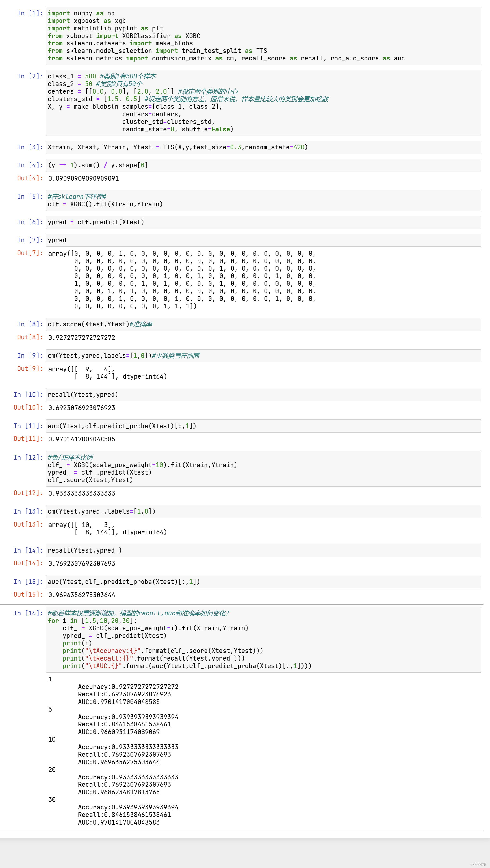Viewport: 490px width, 868px height.
Task: Click printed line 'AUC:0.9701417004048583'
Action: point(119,822)
